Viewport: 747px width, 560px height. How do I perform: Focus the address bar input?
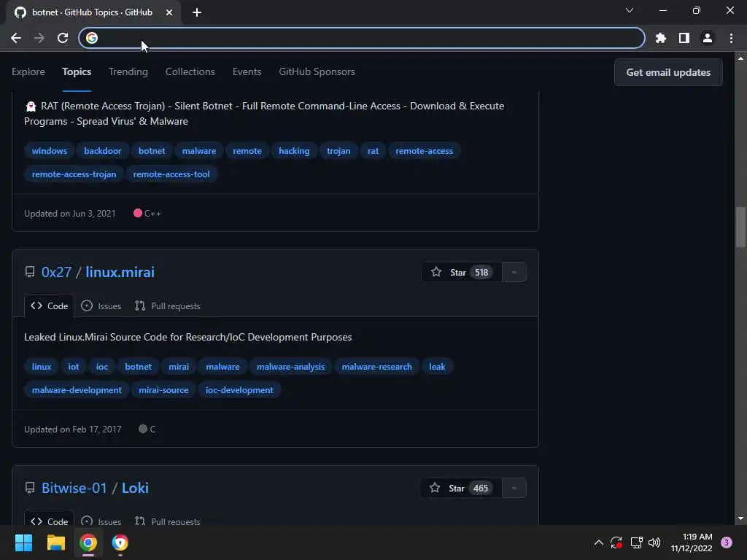click(x=362, y=38)
